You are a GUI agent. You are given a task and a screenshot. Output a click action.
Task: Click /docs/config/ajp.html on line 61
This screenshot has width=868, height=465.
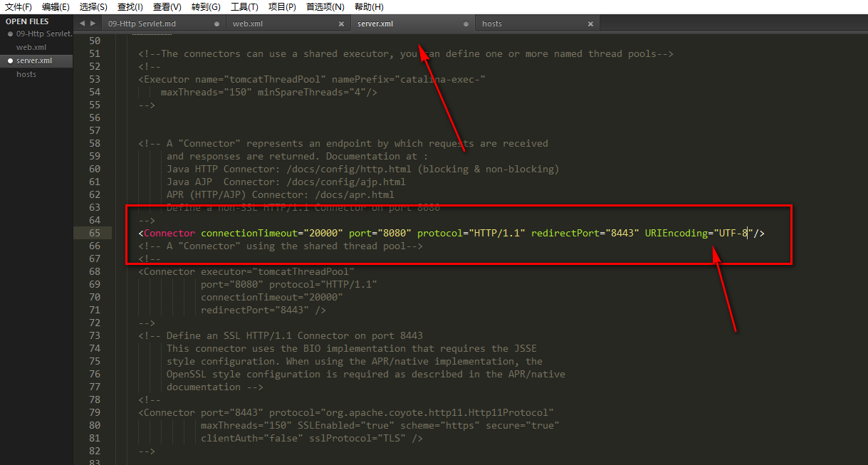pyautogui.click(x=346, y=182)
